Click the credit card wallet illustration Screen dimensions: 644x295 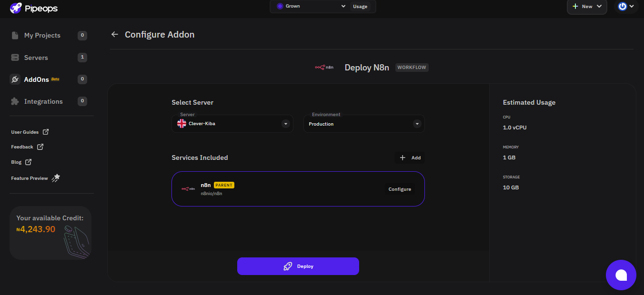(x=76, y=242)
